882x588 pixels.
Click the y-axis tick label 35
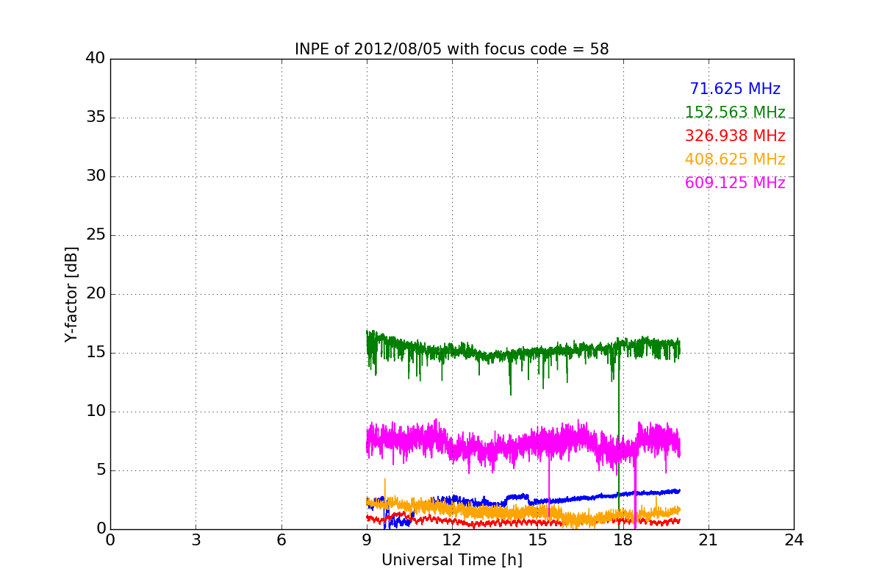96,118
